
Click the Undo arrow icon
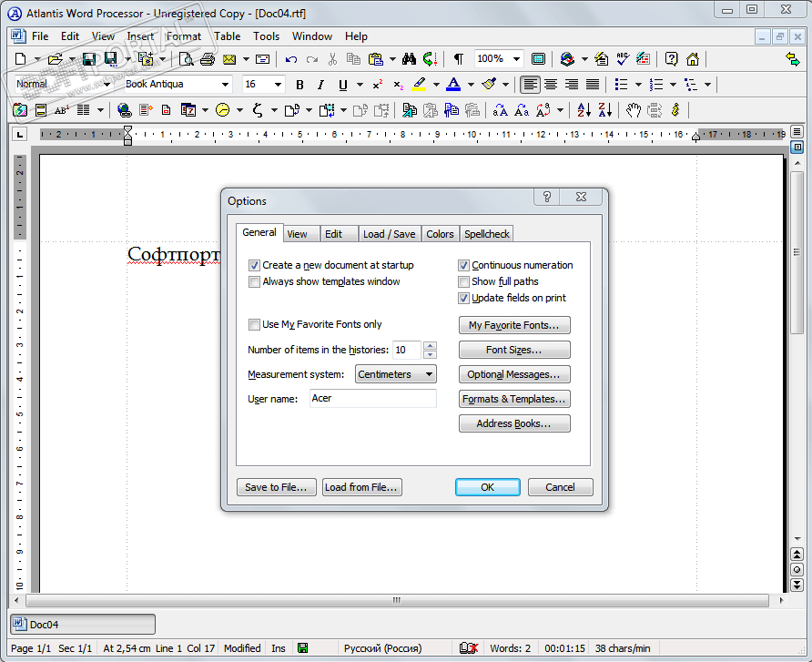coord(291,59)
